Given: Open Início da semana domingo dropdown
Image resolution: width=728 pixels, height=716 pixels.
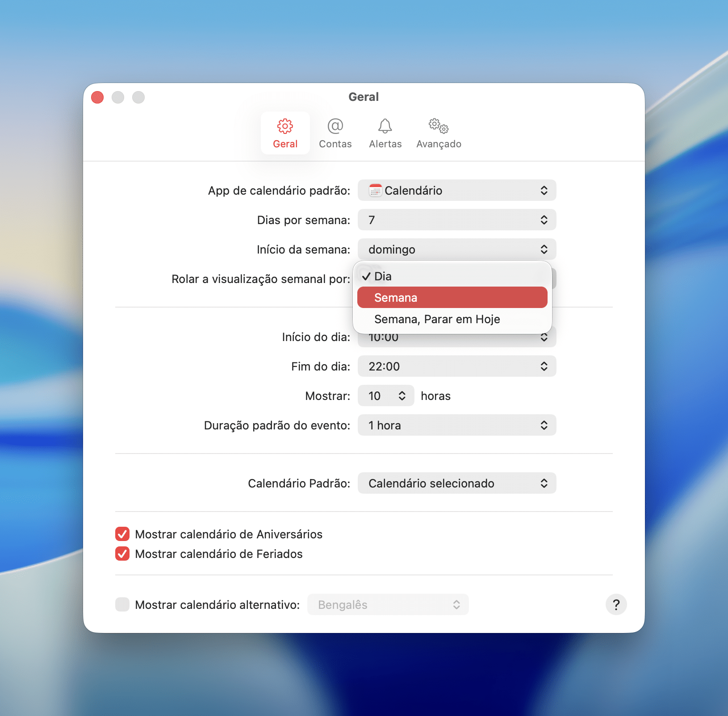Looking at the screenshot, I should 456,250.
